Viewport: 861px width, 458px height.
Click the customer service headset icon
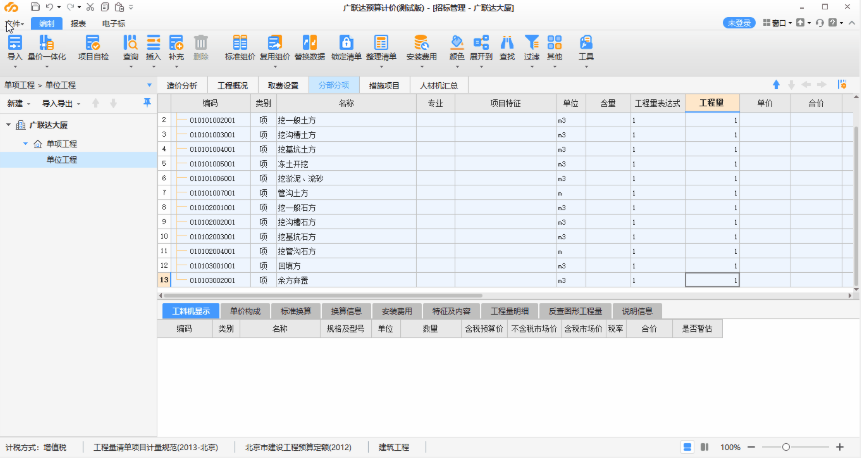click(820, 22)
